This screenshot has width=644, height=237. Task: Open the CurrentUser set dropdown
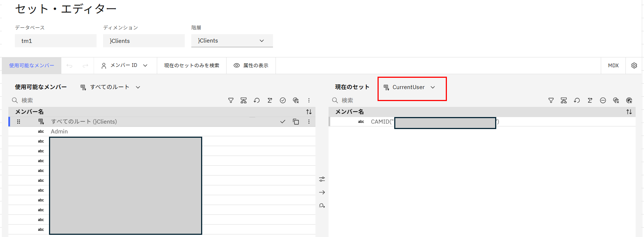tap(409, 87)
